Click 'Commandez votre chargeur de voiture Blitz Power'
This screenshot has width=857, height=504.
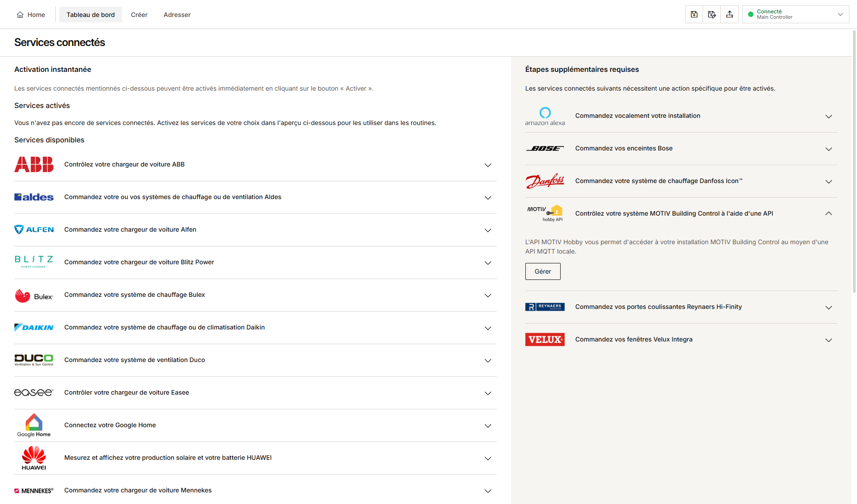pyautogui.click(x=139, y=262)
